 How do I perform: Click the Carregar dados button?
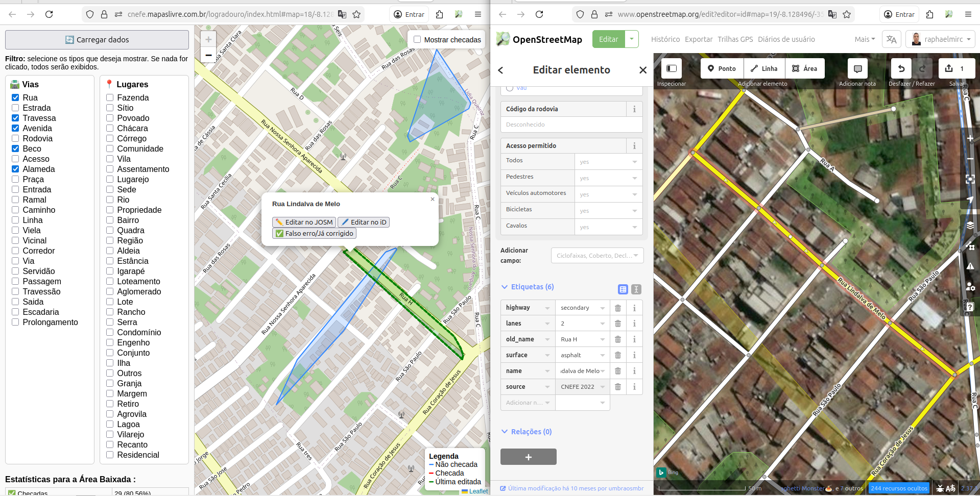coord(97,40)
